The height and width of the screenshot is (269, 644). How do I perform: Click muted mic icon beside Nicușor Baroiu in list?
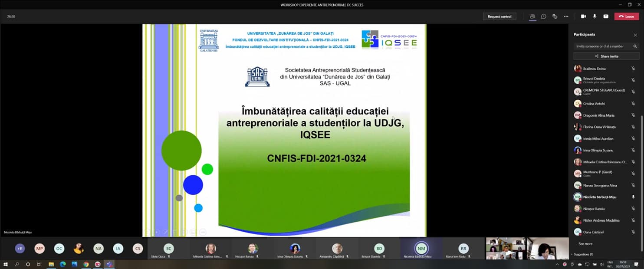633,209
